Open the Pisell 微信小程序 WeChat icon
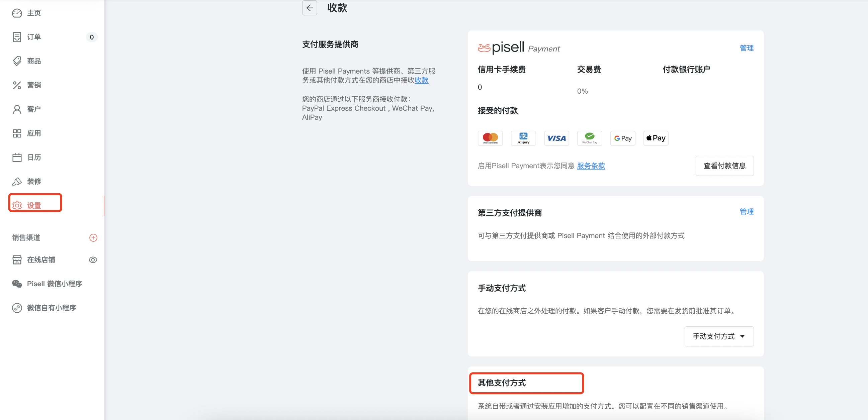The height and width of the screenshot is (420, 868). click(17, 284)
